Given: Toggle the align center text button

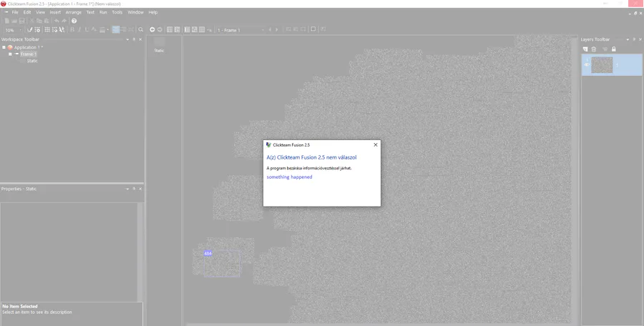Looking at the screenshot, I should (124, 29).
